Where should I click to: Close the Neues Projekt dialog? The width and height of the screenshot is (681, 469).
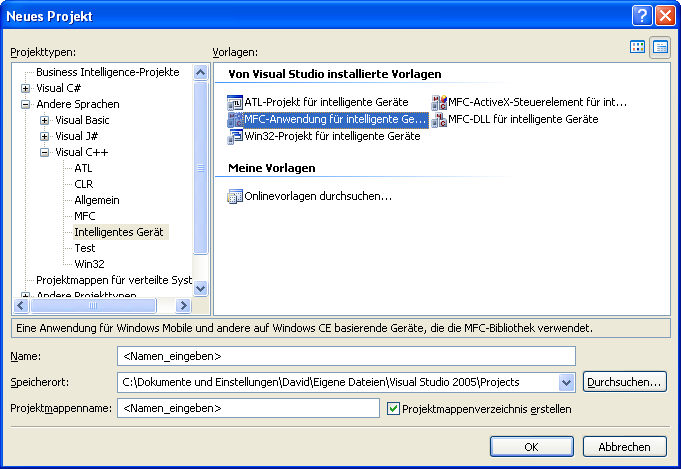tap(665, 16)
